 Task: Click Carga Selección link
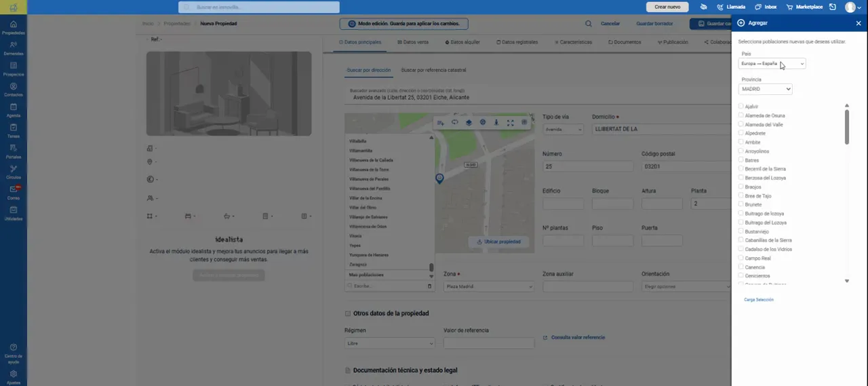point(759,299)
